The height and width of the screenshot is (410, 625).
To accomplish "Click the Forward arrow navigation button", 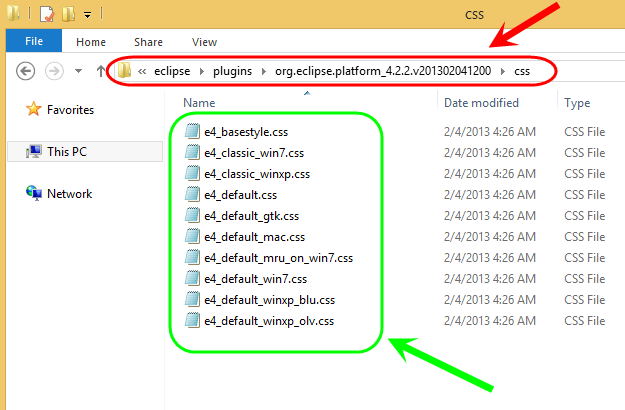I will (54, 71).
